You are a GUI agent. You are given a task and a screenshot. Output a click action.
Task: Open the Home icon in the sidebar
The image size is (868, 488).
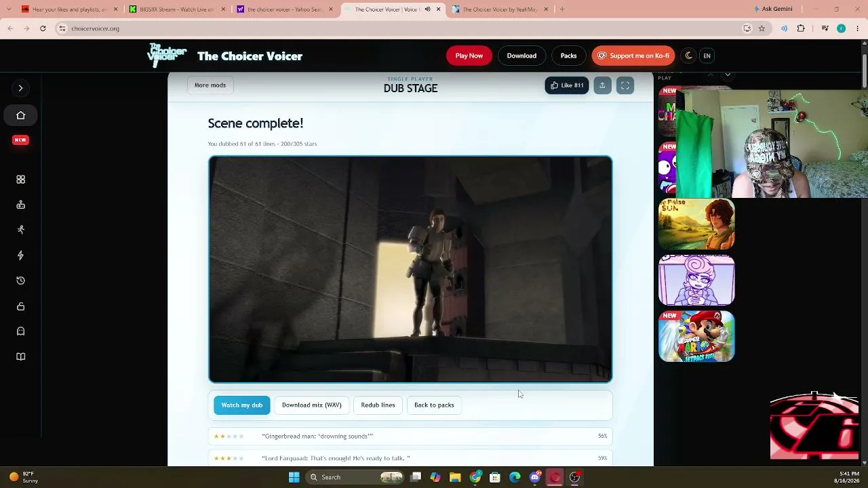(x=20, y=115)
